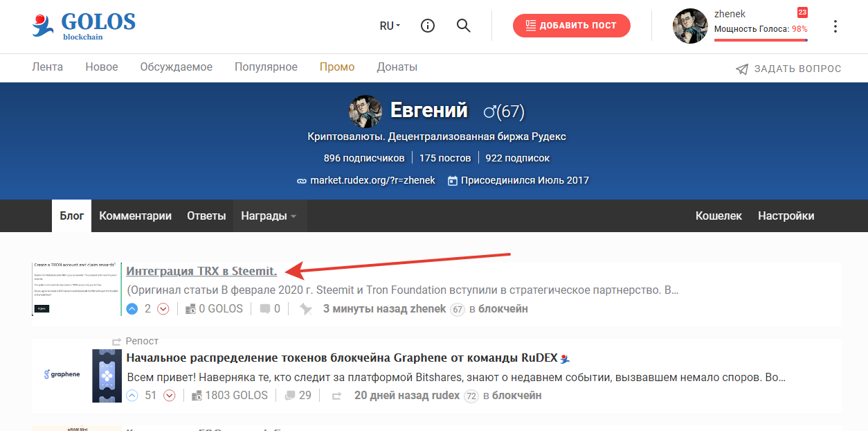Screen dimensions: 868x431
Task: Click the Мощность Голоса power bar
Action: click(761, 39)
